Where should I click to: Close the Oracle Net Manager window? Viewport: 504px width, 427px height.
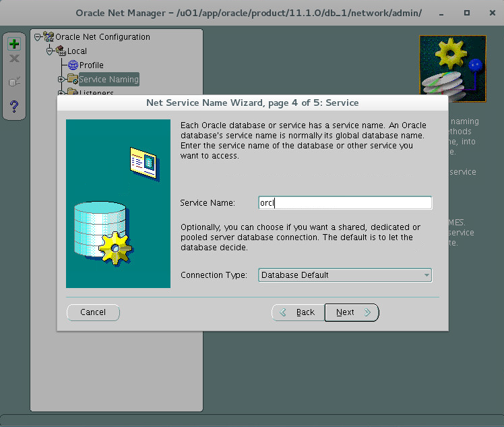pos(492,13)
